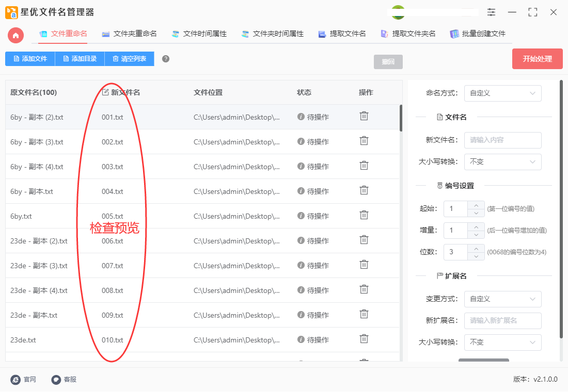Click the user avatar at the top
This screenshot has height=392, width=568.
pos(397,11)
